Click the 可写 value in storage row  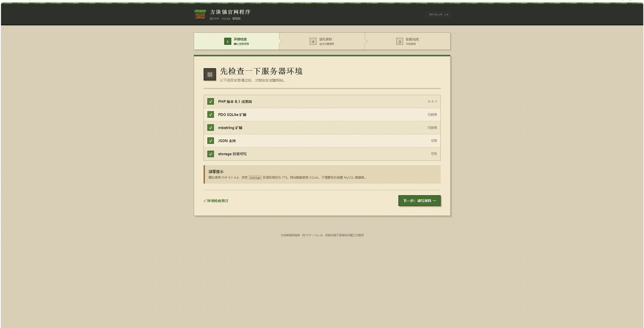click(x=434, y=154)
